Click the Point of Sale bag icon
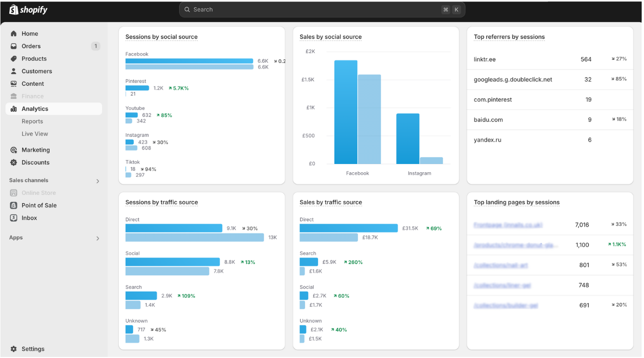 click(14, 206)
